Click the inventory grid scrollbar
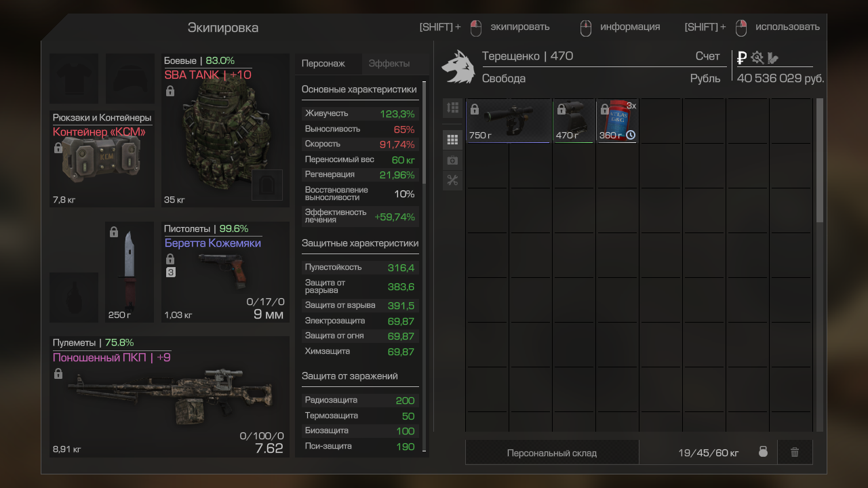 [820, 161]
